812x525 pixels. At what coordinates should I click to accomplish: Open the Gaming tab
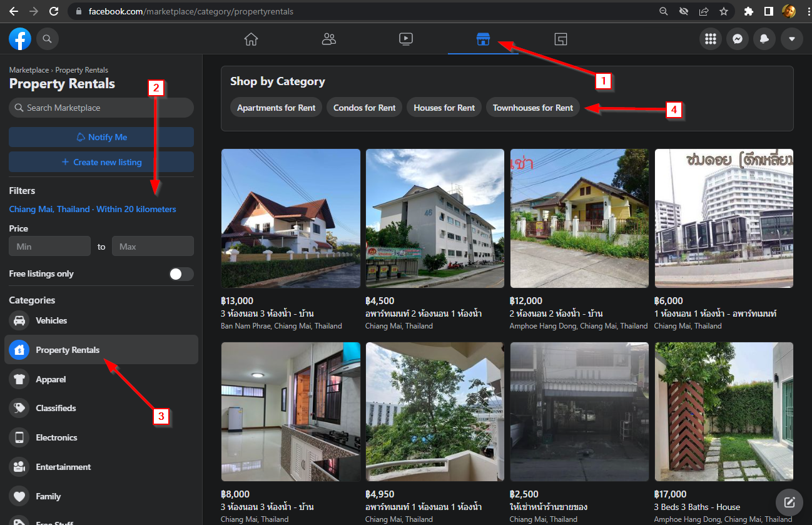pos(561,39)
